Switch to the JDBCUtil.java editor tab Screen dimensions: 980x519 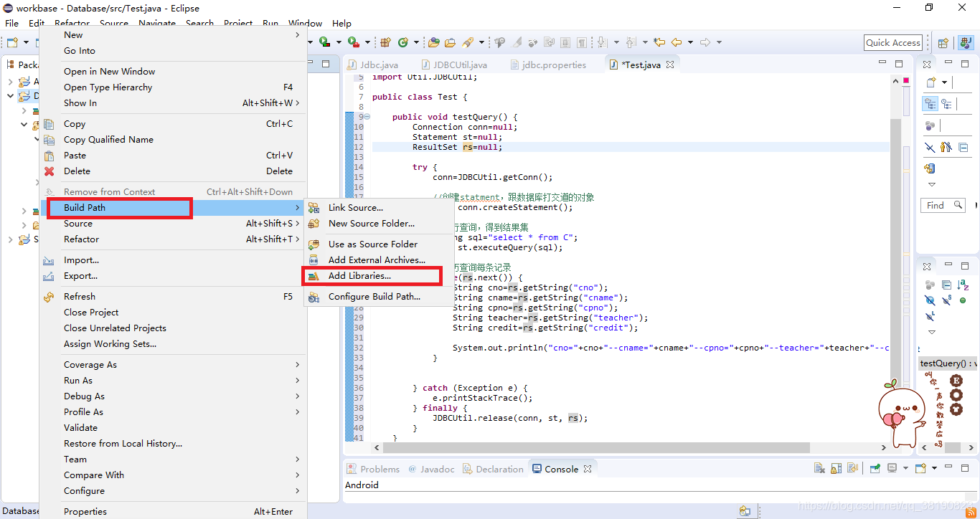pos(453,65)
